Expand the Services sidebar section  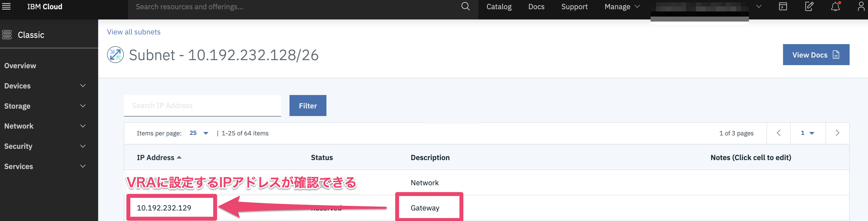tap(45, 166)
